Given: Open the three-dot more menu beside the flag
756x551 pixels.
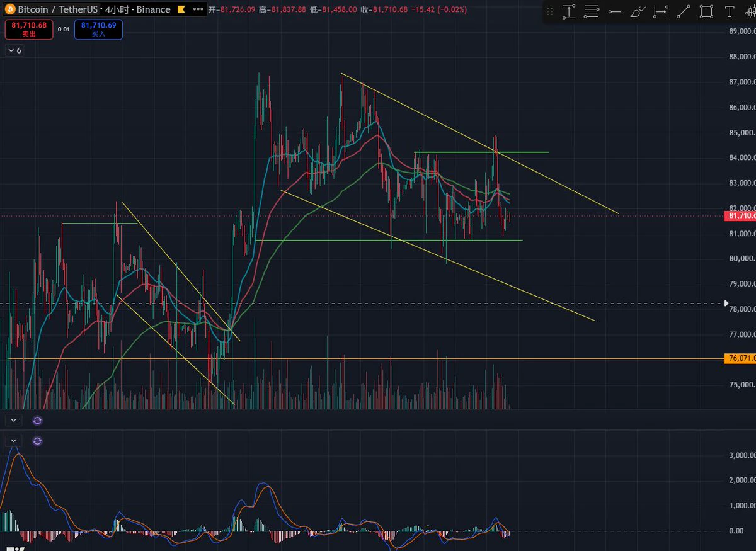Looking at the screenshot, I should tap(198, 9).
